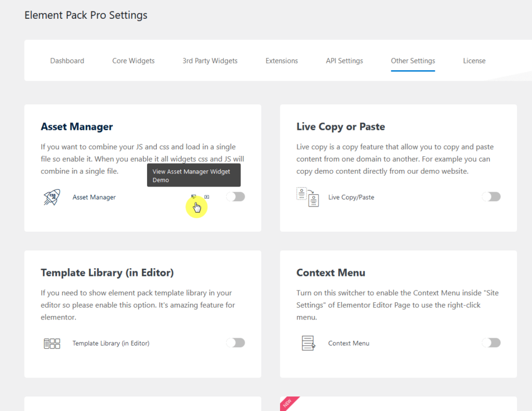Click the 'Context Menu' card heading

(331, 273)
